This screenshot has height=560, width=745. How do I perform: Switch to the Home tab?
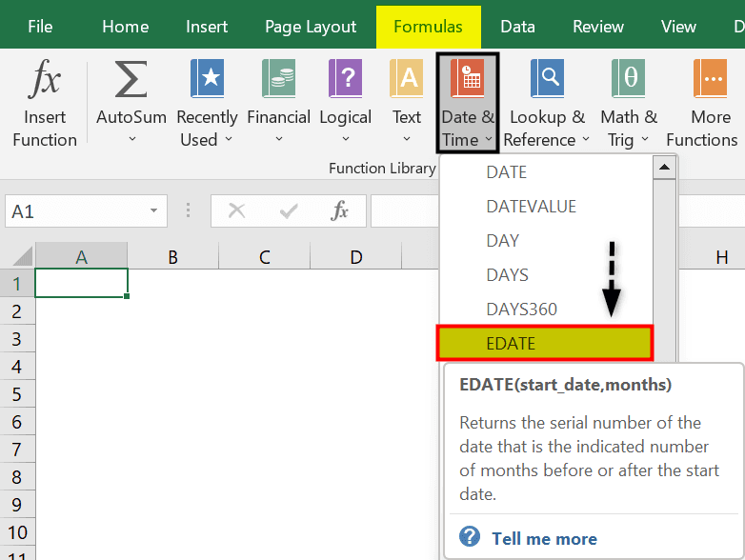click(126, 27)
